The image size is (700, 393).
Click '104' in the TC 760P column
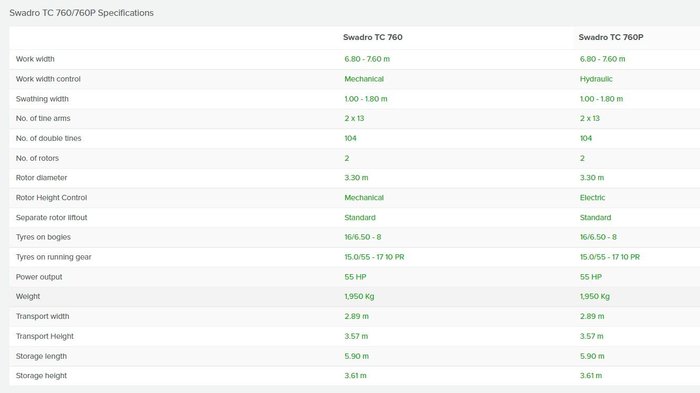[x=586, y=138]
